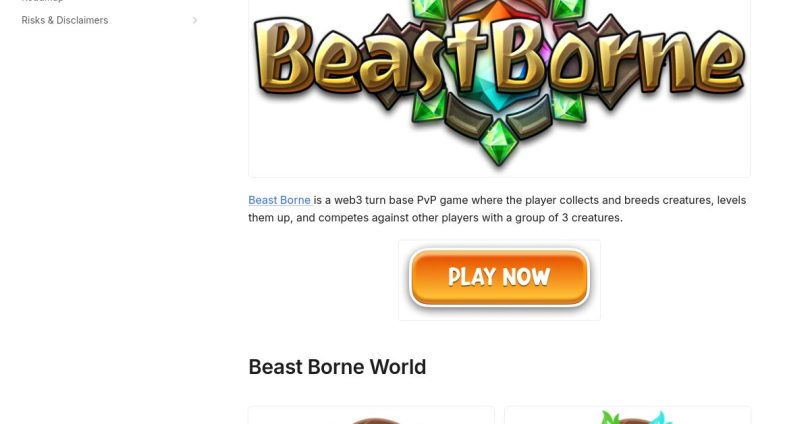810x424 pixels.
Task: Open the left creature card below Beast Borne World
Action: click(x=371, y=416)
